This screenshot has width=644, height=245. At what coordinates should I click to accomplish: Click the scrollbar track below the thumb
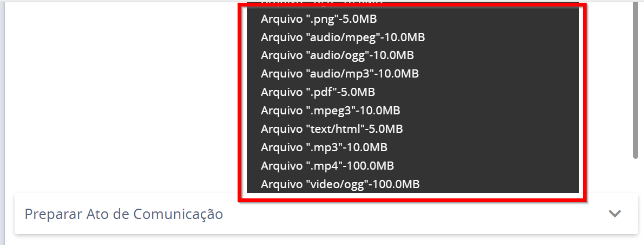(x=635, y=175)
